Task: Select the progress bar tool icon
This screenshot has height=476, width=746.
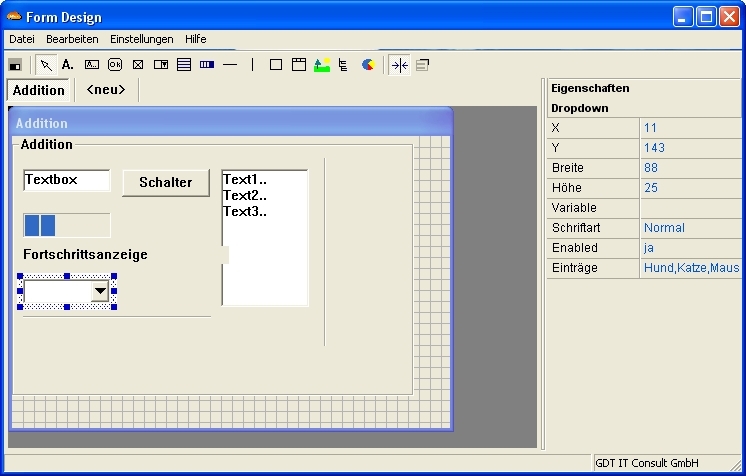Action: pos(207,65)
